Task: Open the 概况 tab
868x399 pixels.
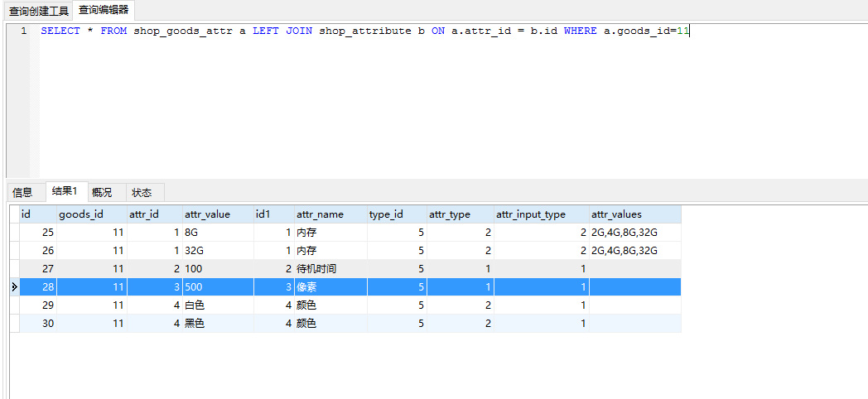Action: [x=102, y=192]
